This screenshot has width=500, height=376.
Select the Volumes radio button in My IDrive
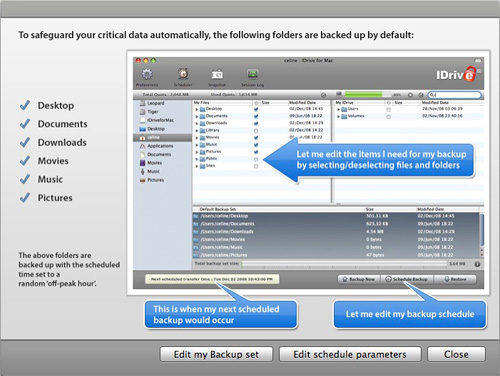point(388,117)
